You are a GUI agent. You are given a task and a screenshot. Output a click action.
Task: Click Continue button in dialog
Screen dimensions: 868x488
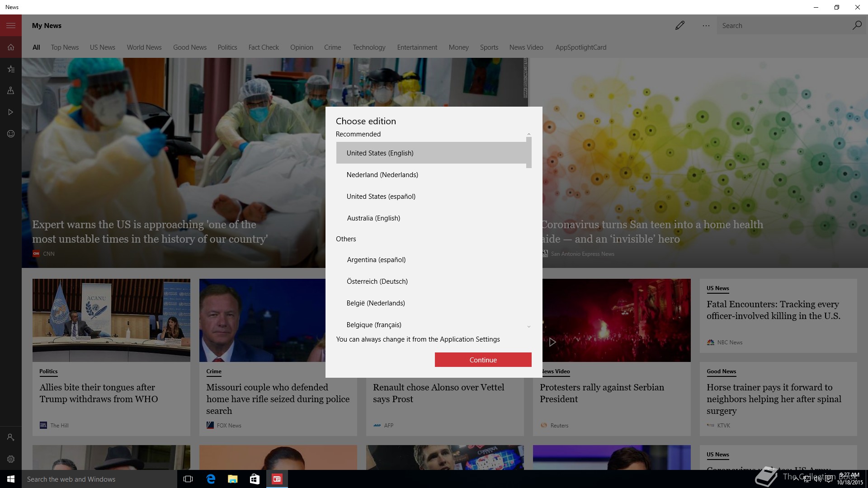(x=483, y=360)
